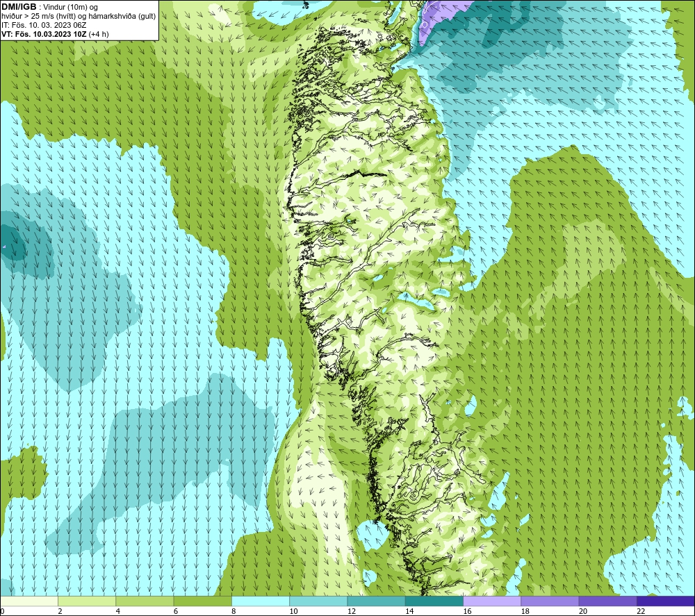The width and height of the screenshot is (695, 616).
Task: Click the DMI/IGB title text
Action: click(x=19, y=7)
